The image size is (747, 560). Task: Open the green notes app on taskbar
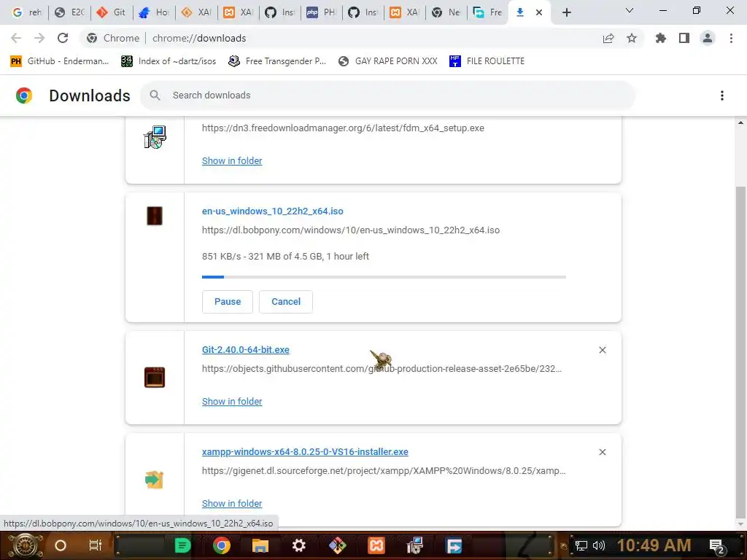182,545
